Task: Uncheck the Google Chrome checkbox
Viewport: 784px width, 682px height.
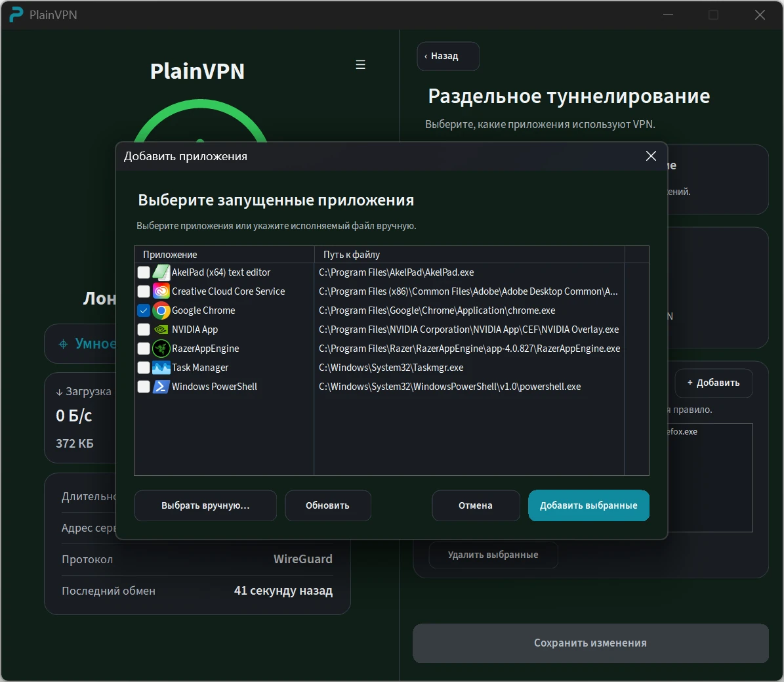Action: (x=144, y=310)
